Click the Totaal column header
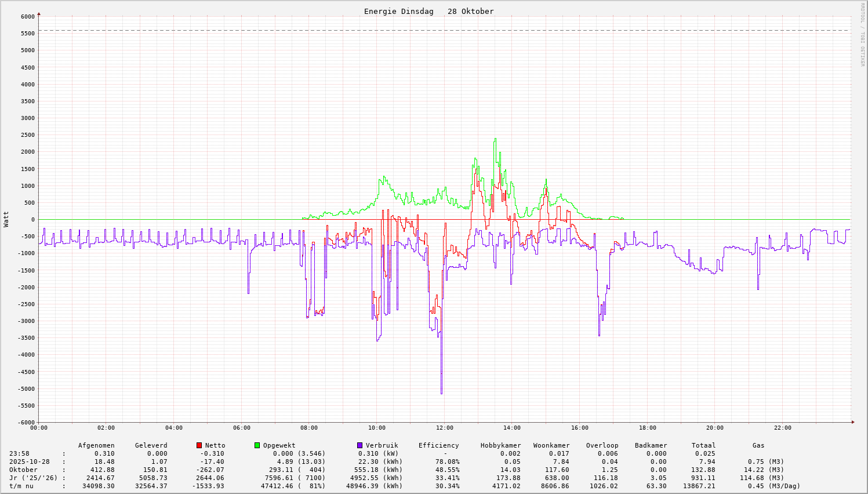 click(703, 445)
